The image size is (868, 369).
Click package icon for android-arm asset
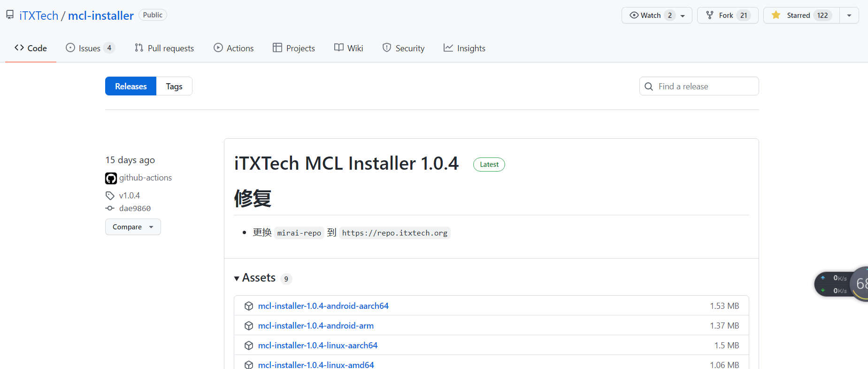(x=249, y=326)
